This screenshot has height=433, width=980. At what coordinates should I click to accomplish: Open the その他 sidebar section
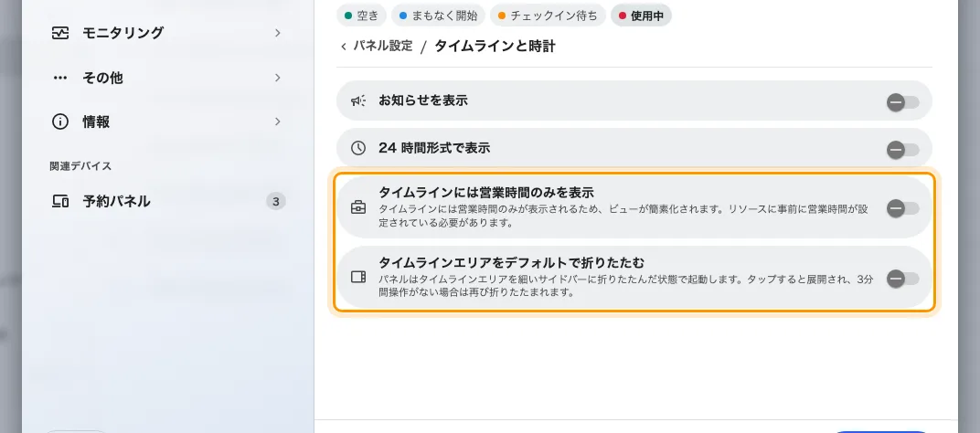pos(167,78)
